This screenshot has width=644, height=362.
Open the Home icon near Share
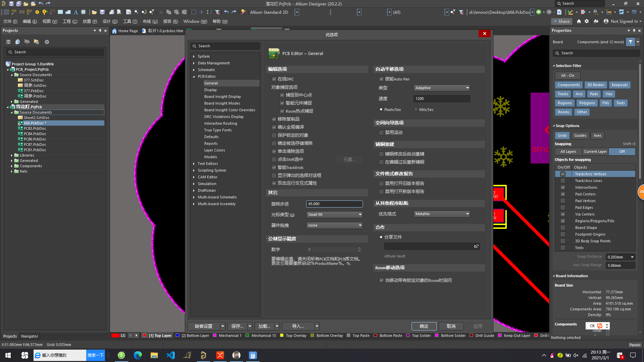579,21
